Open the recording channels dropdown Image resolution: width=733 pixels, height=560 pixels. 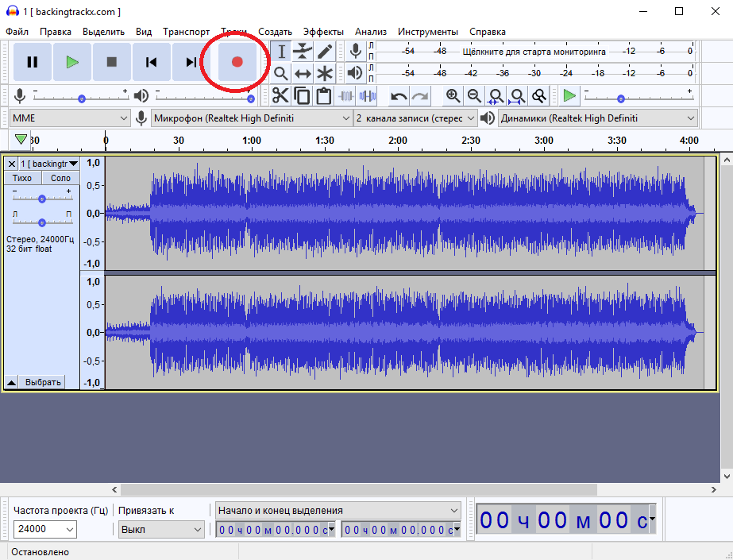tap(415, 118)
